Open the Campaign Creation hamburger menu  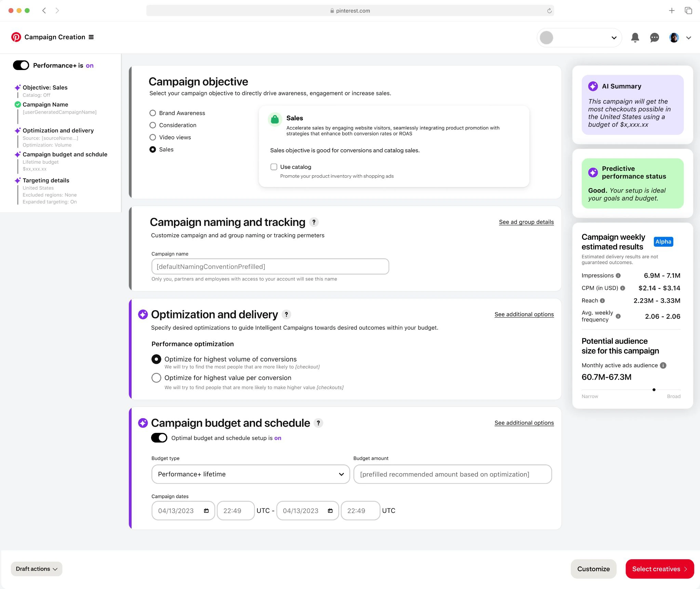(91, 37)
